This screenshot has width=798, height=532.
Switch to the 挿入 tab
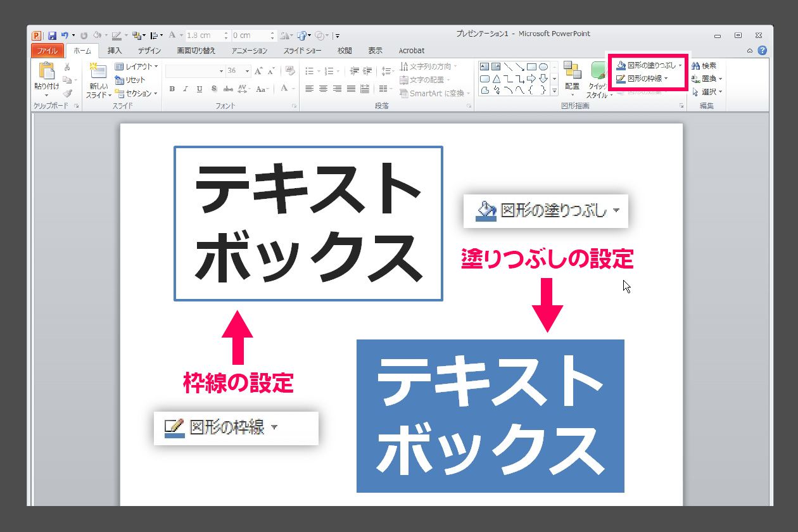115,51
